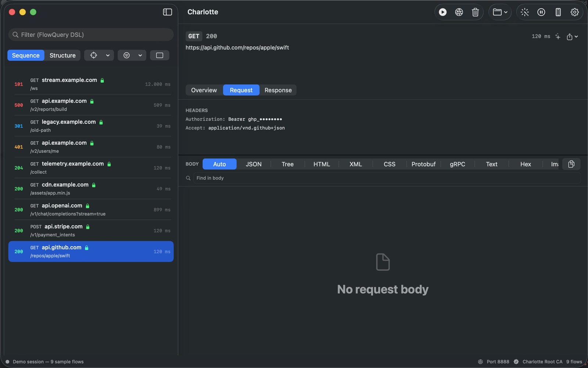Clear flows with the trash icon

tap(475, 12)
